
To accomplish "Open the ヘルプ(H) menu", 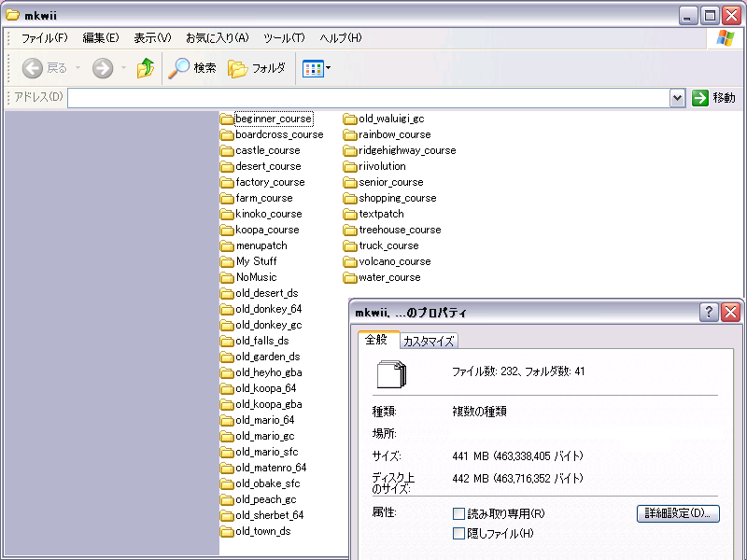I will pos(341,38).
